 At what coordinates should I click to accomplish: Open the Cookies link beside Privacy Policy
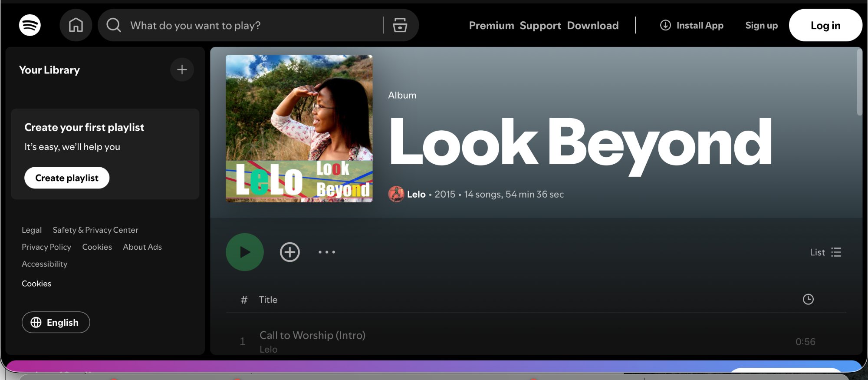[97, 247]
